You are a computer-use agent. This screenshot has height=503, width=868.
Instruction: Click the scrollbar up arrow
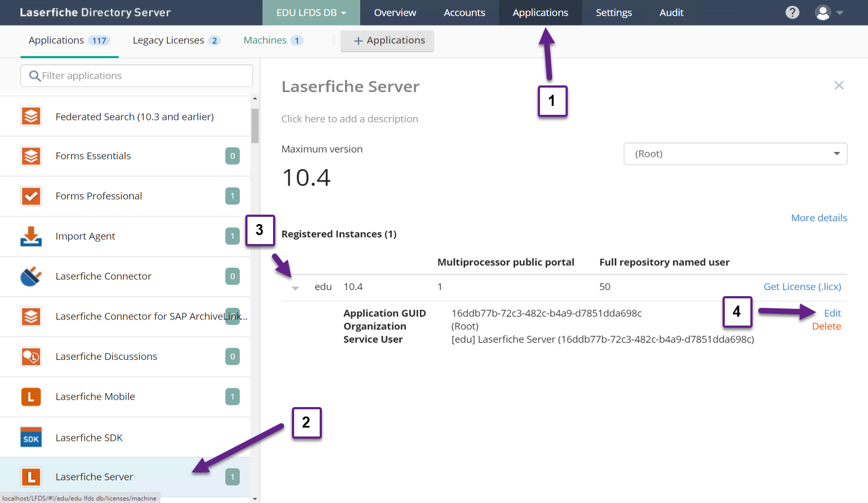pyautogui.click(x=255, y=99)
